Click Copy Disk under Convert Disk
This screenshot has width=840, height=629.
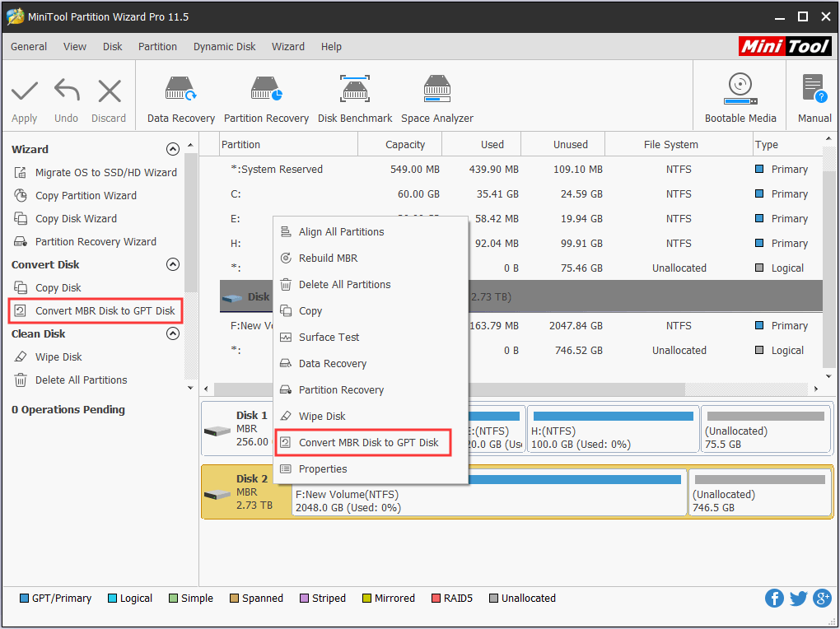pyautogui.click(x=47, y=287)
